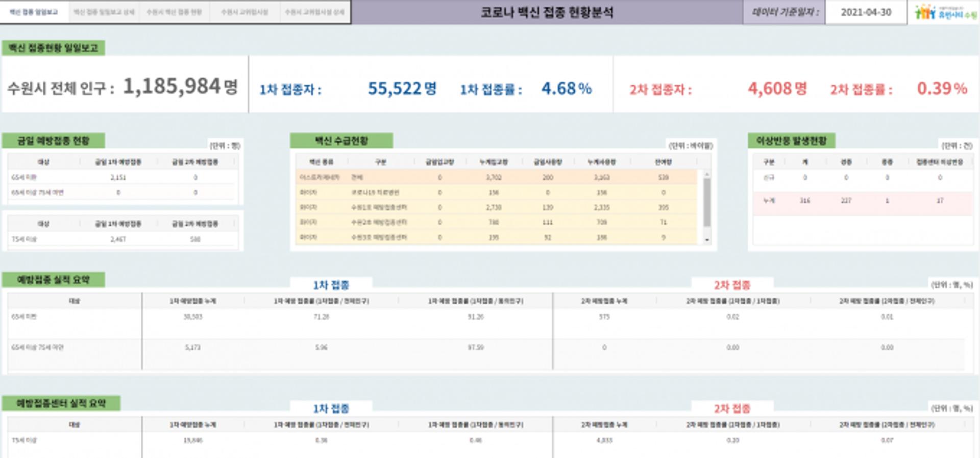The height and width of the screenshot is (458, 980).
Task: Click the down arrow of vaccine supply scrollbar
Action: coord(707,239)
